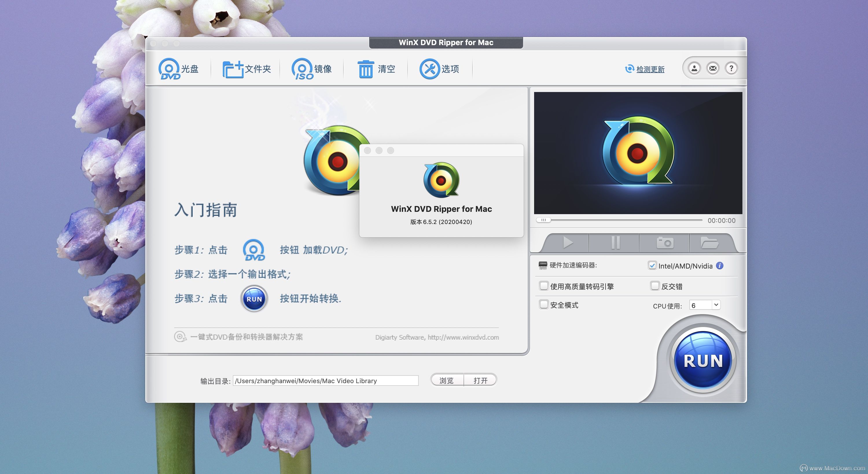Viewport: 868px width, 474px height.
Task: Enable 使用高质量转码引擎 checkbox
Action: click(543, 286)
